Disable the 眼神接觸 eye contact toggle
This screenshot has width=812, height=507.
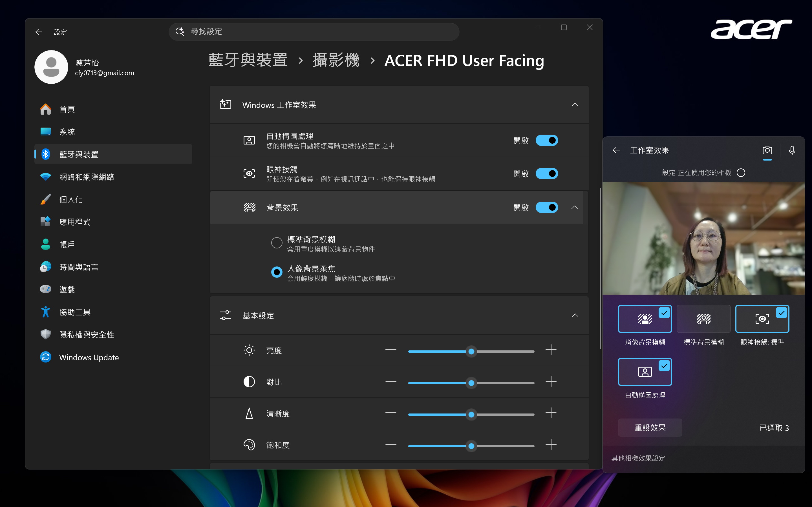coord(547,174)
